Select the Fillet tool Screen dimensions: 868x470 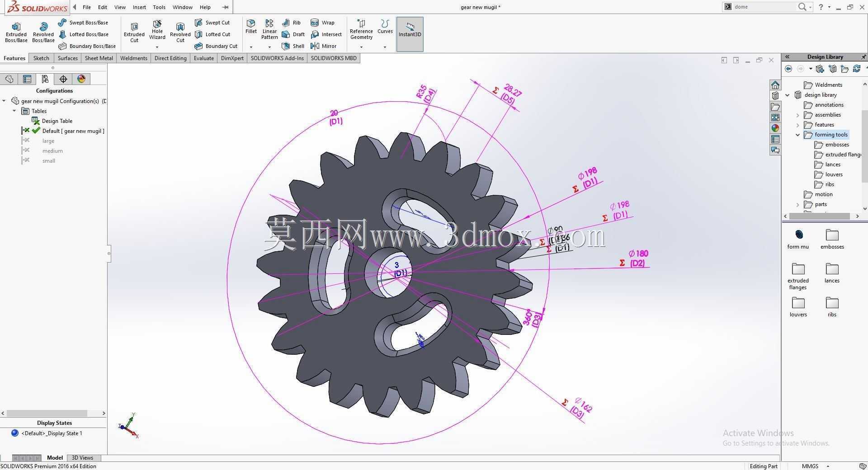pos(251,27)
